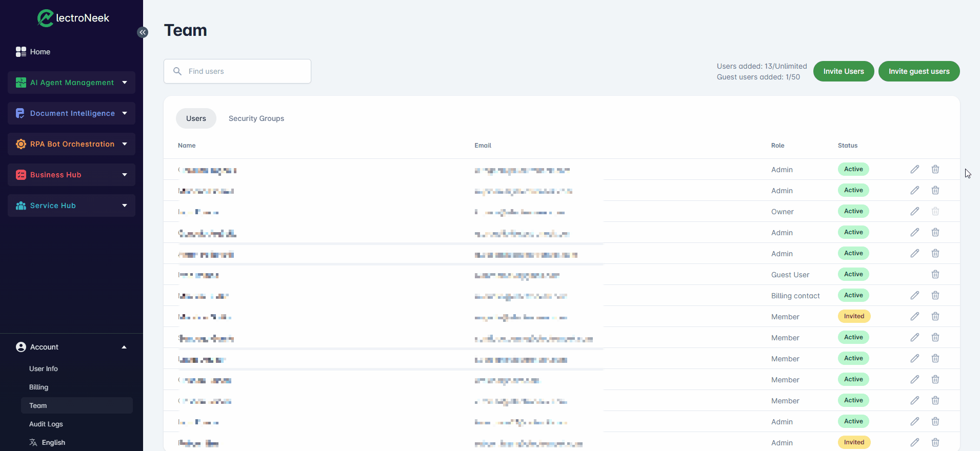Viewport: 980px width, 451px height.
Task: Click the language translate icon
Action: [33, 442]
